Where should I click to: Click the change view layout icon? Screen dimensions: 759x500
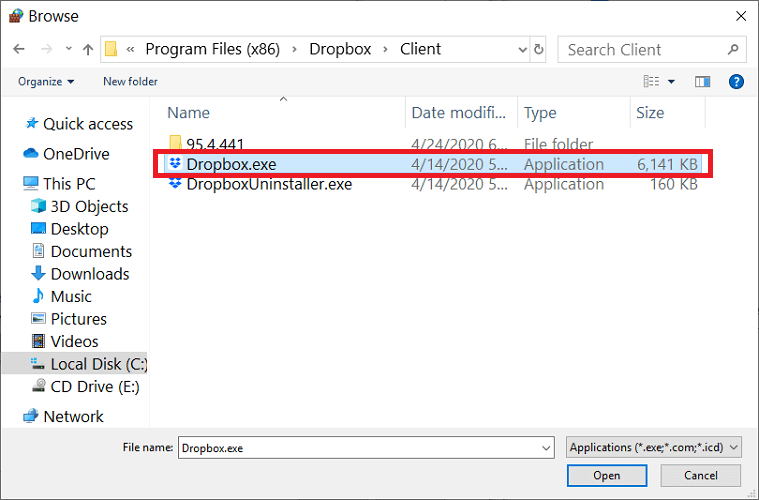tap(651, 81)
